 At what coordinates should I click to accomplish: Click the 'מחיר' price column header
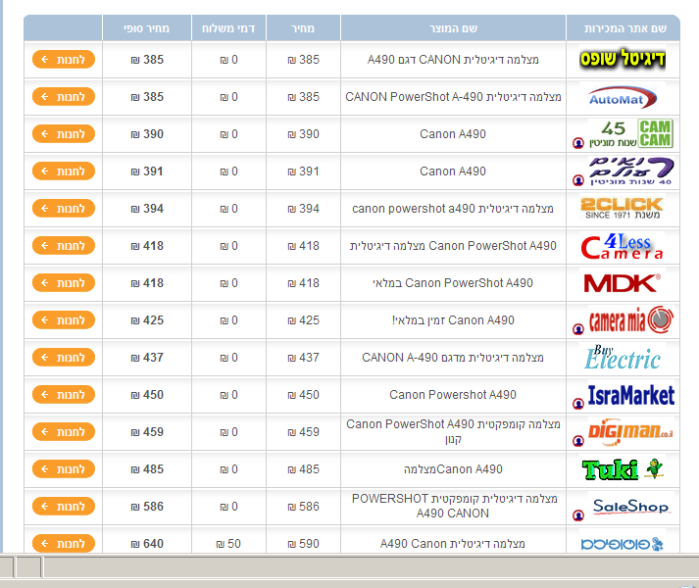pyautogui.click(x=303, y=28)
